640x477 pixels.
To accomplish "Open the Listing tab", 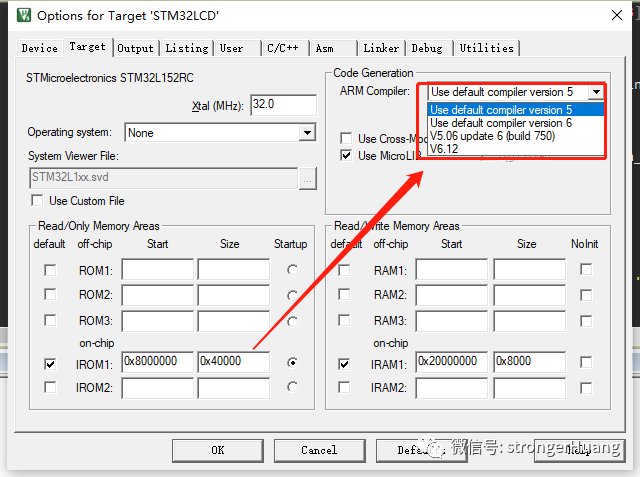I will (187, 48).
